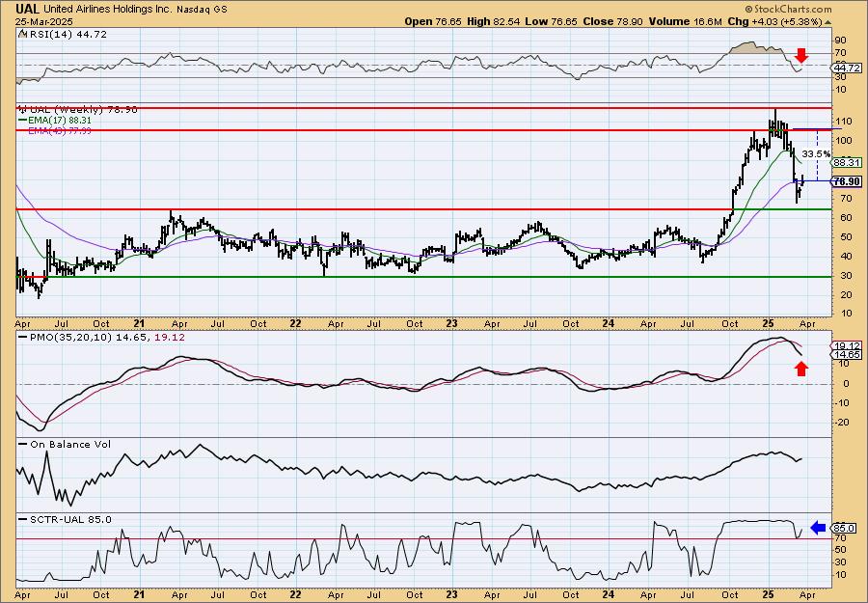868x603 pixels.
Task: Click the RSI legend line icon
Action: tap(22, 34)
